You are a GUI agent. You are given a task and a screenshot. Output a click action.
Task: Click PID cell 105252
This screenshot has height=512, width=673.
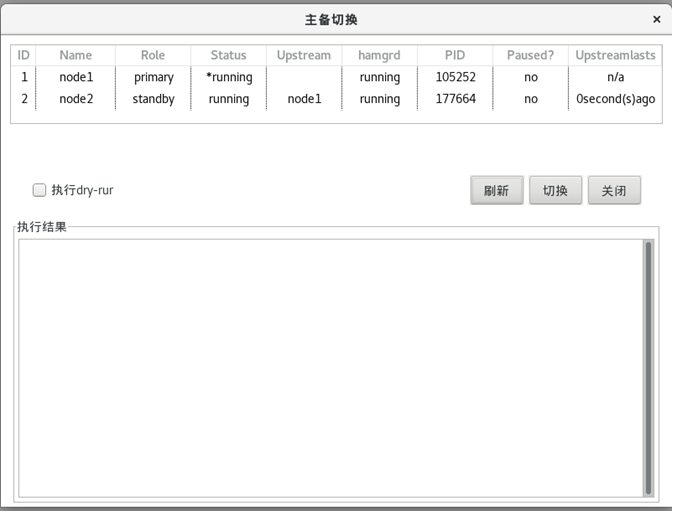click(x=455, y=77)
